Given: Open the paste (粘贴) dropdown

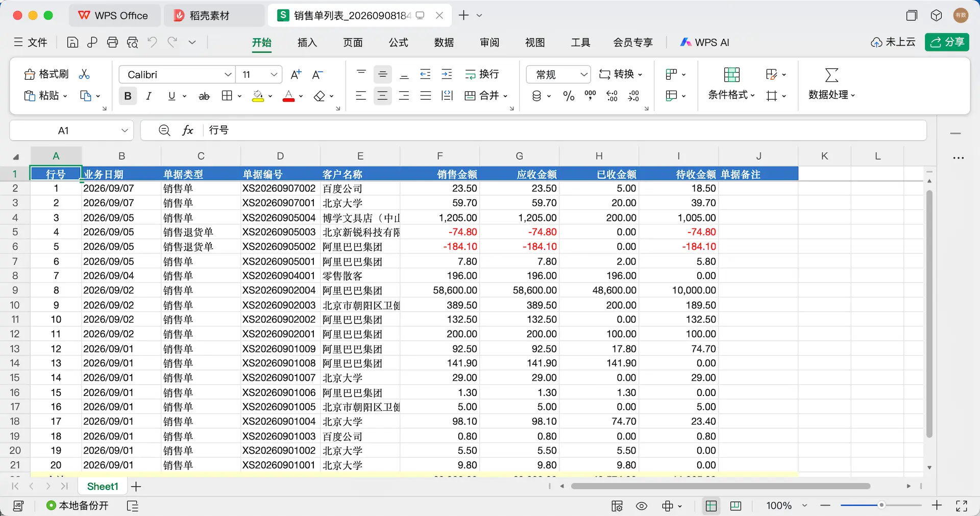Looking at the screenshot, I should point(65,96).
